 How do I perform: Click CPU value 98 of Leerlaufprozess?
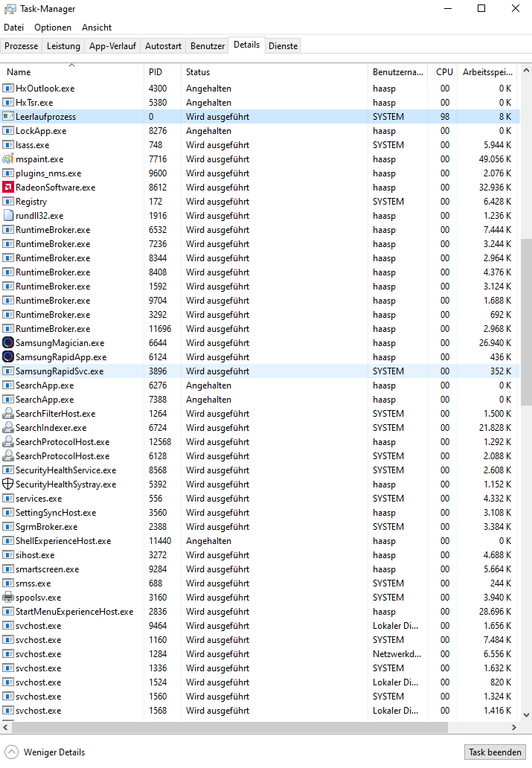[445, 117]
